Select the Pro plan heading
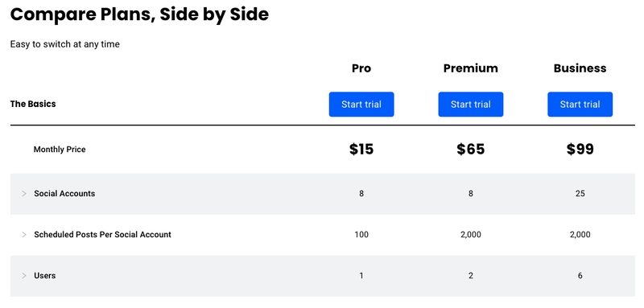This screenshot has width=644, height=308. coord(361,68)
